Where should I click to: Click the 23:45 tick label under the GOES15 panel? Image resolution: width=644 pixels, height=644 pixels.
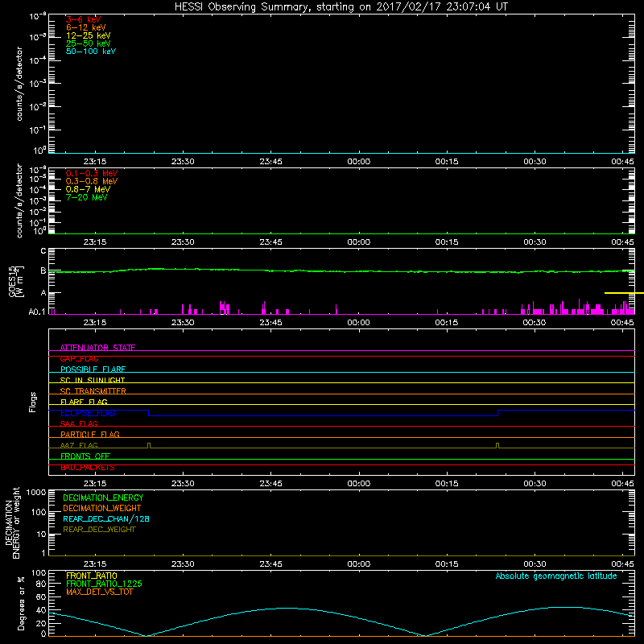pyautogui.click(x=270, y=323)
